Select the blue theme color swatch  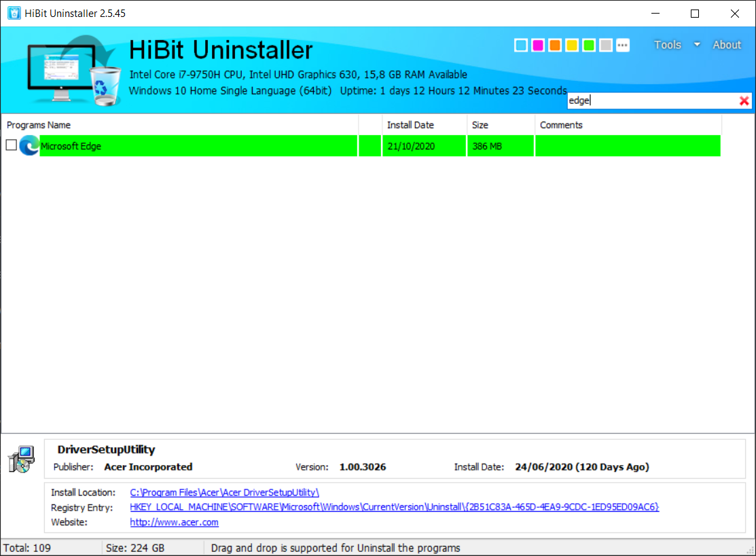click(x=521, y=45)
